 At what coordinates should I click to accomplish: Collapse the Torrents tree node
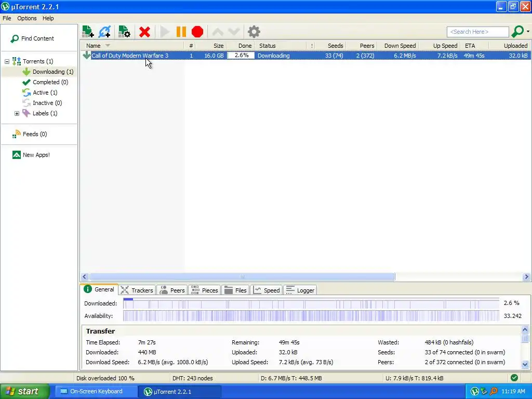click(x=7, y=61)
